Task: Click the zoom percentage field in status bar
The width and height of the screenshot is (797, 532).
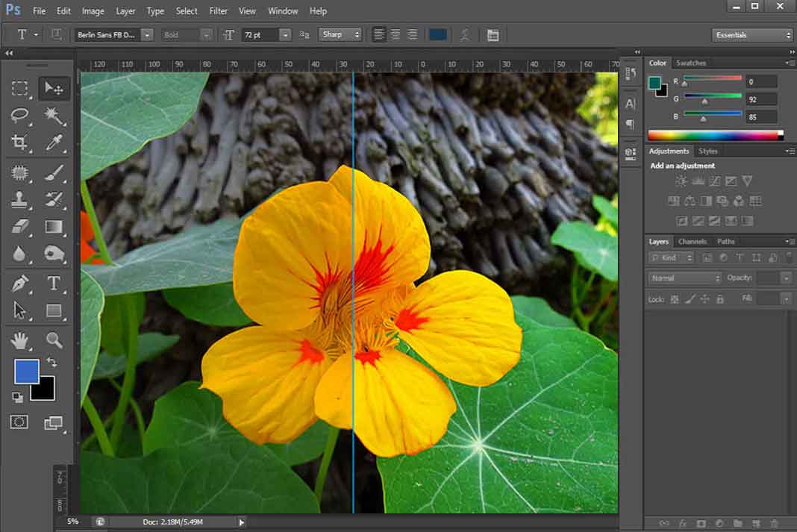Action: click(x=72, y=522)
